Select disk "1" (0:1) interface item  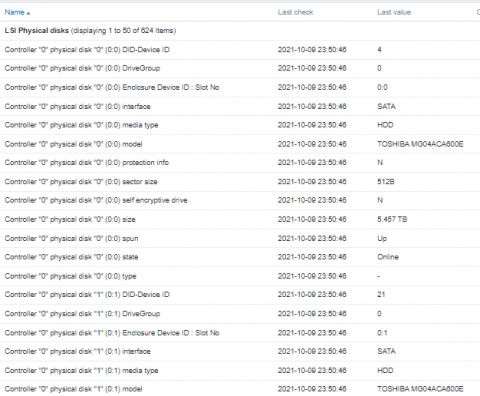click(x=78, y=351)
